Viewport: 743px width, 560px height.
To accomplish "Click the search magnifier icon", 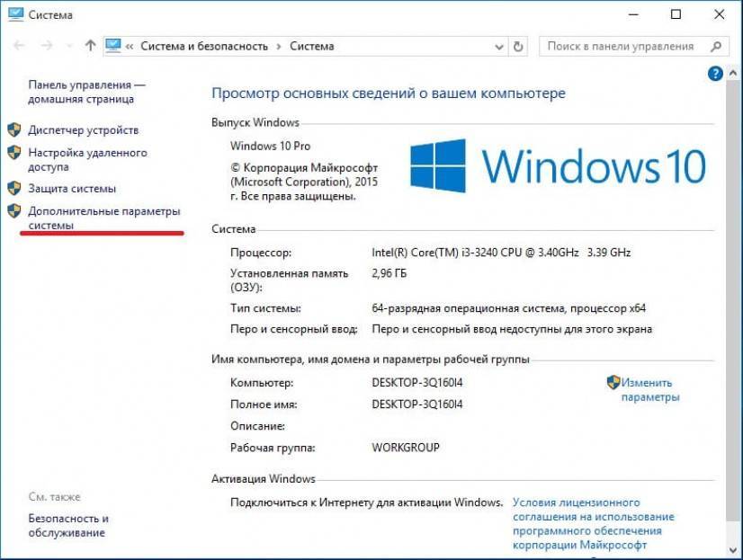I will click(x=716, y=47).
